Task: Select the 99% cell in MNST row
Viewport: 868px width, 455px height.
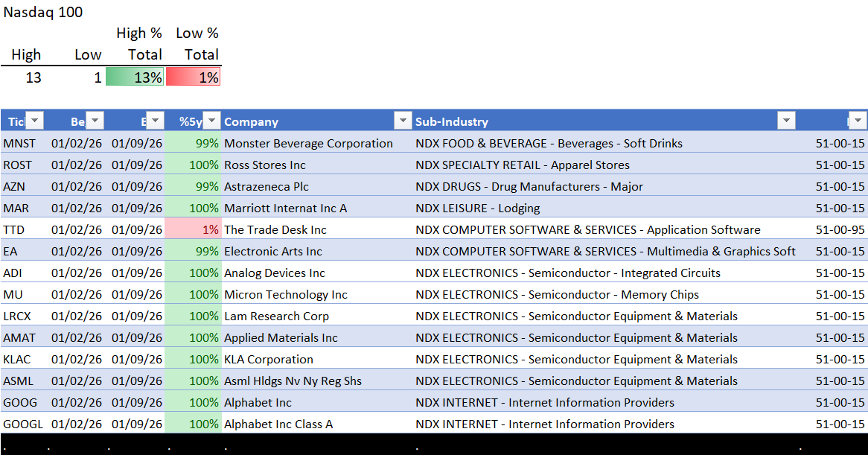Action: [x=194, y=144]
